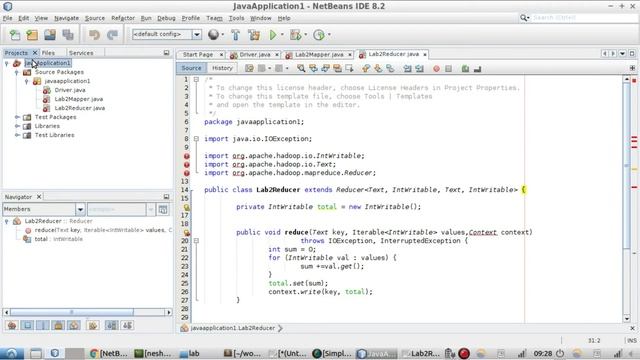Collapse the JavaApplication1 project node
The image size is (640, 360).
click(x=7, y=63)
